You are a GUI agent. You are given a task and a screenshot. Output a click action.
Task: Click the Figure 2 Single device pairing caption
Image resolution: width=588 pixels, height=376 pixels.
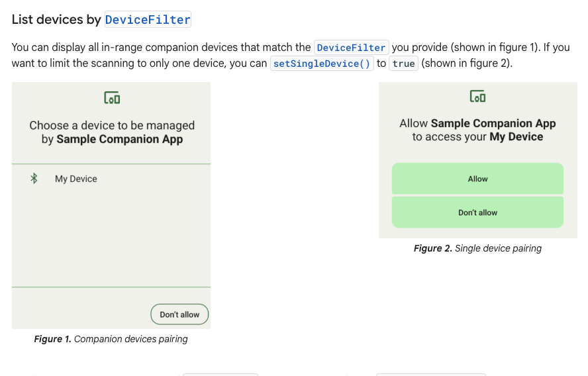click(x=477, y=248)
